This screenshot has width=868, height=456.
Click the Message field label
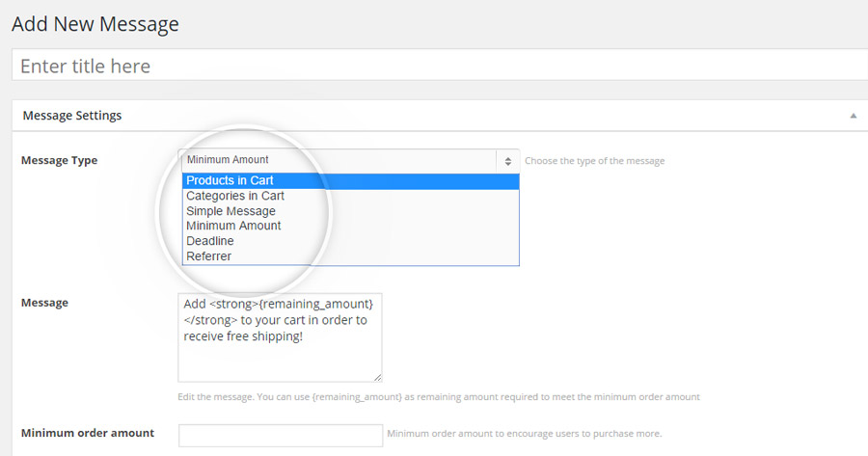[x=44, y=303]
